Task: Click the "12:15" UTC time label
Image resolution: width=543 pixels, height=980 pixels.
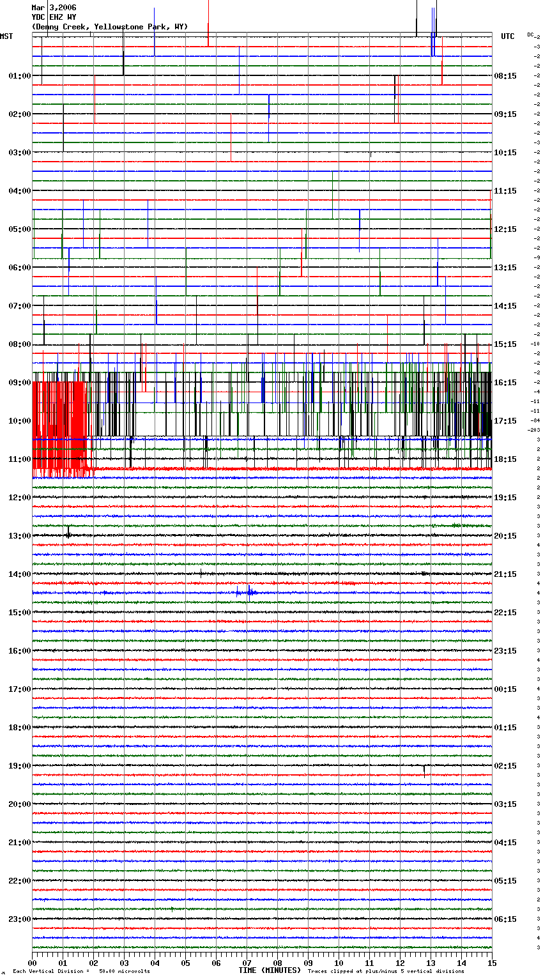Action: [x=505, y=229]
